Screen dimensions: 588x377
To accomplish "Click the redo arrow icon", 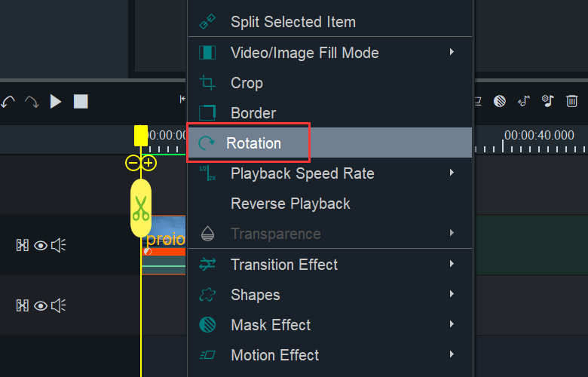I will [x=32, y=101].
